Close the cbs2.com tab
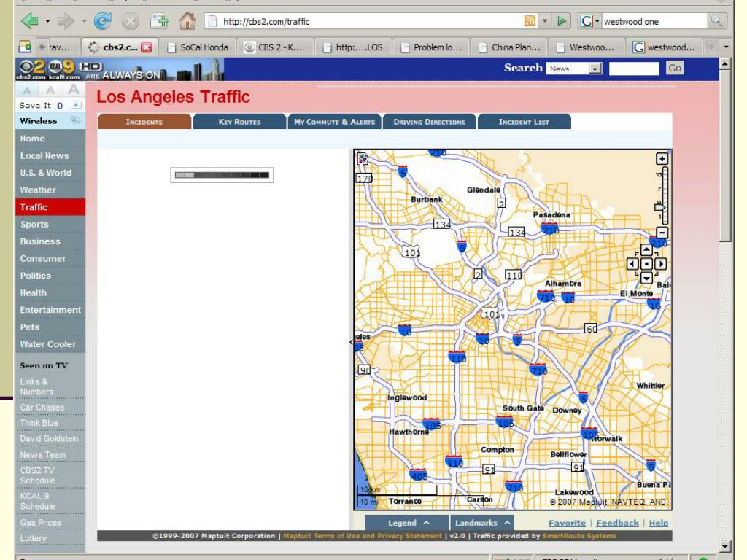This screenshot has width=747, height=560. (x=147, y=47)
